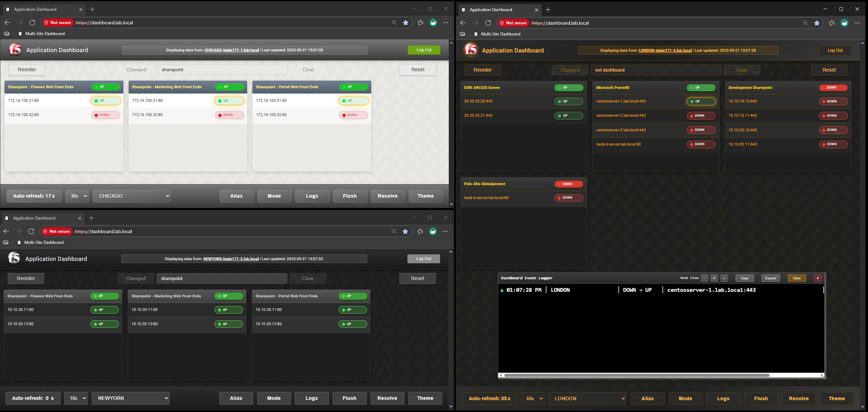The height and width of the screenshot is (412, 868).
Task: Click CHICAGO-bigip171-1.lab.local link
Action: pos(232,50)
